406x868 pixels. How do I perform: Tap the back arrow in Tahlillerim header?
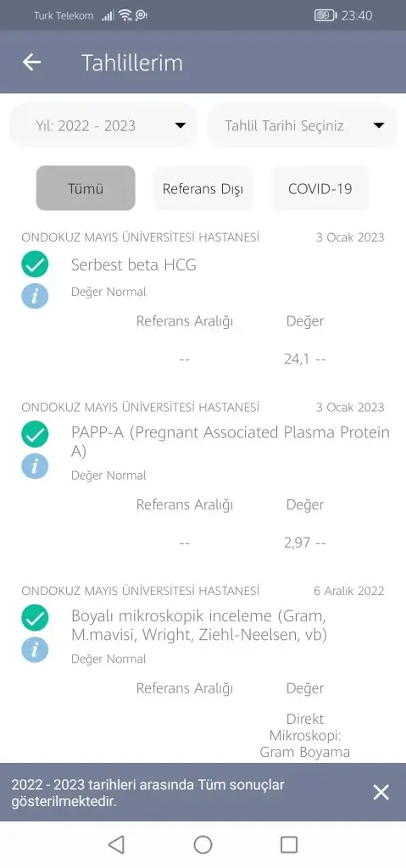click(x=31, y=62)
